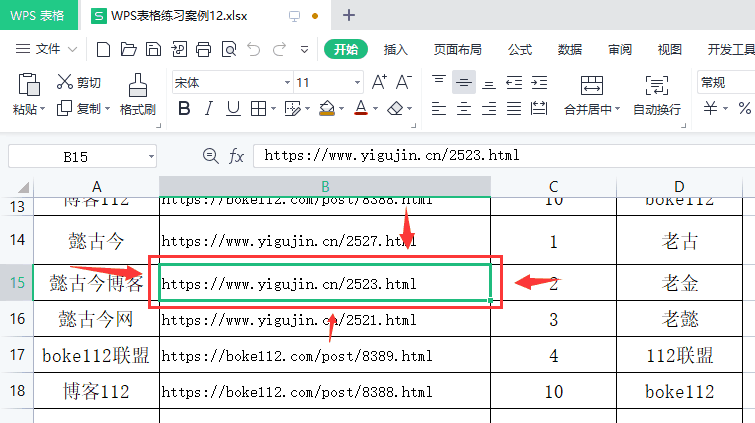The width and height of the screenshot is (755, 423).
Task: Toggle italic formatting
Action: 208,108
